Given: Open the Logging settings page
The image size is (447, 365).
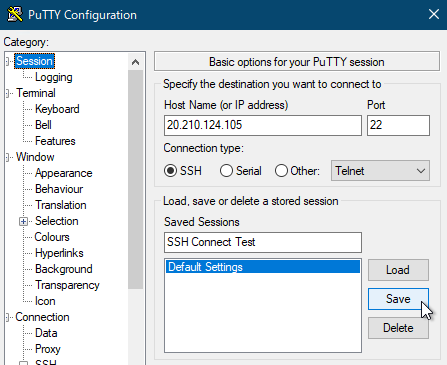Looking at the screenshot, I should [x=54, y=77].
